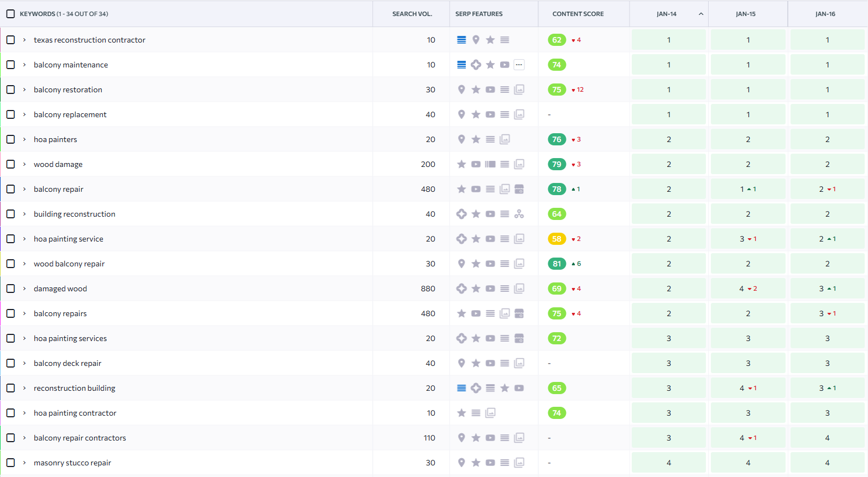Click the AI overview icon in balcony maintenance row
The image size is (868, 477).
pos(476,65)
